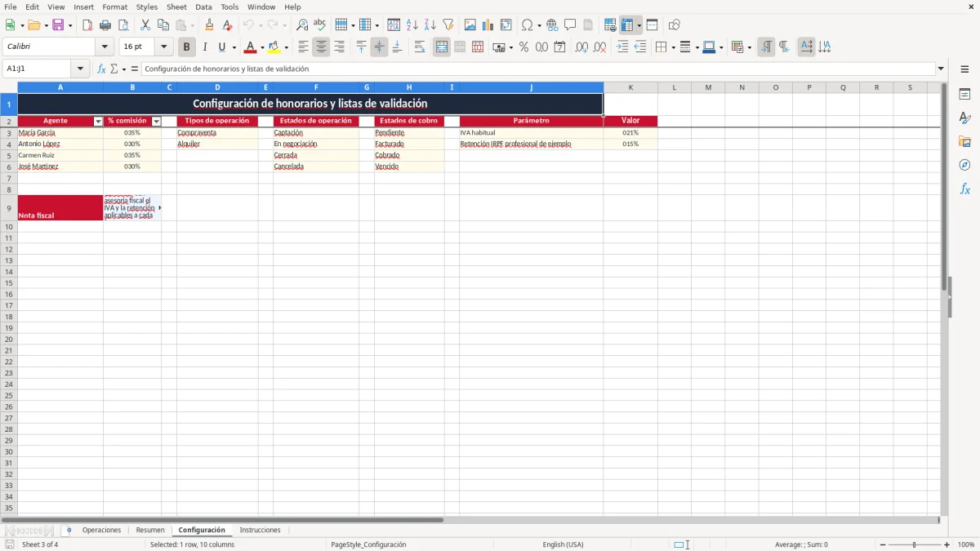Cut the selected cells
This screenshot has height=551, width=980.
pos(145,25)
